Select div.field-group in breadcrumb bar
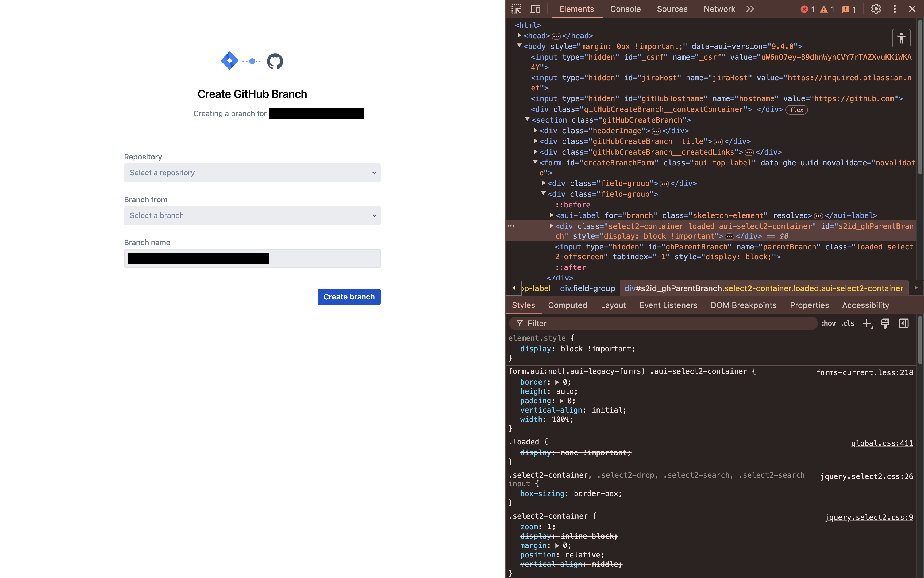The height and width of the screenshot is (578, 924). (x=587, y=288)
